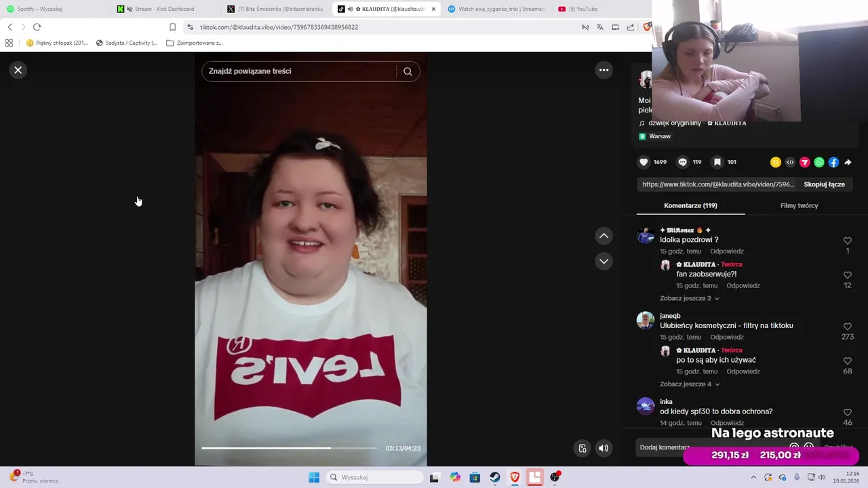The image size is (868, 488).
Task: Open Brave browser from the taskbar
Action: (515, 477)
